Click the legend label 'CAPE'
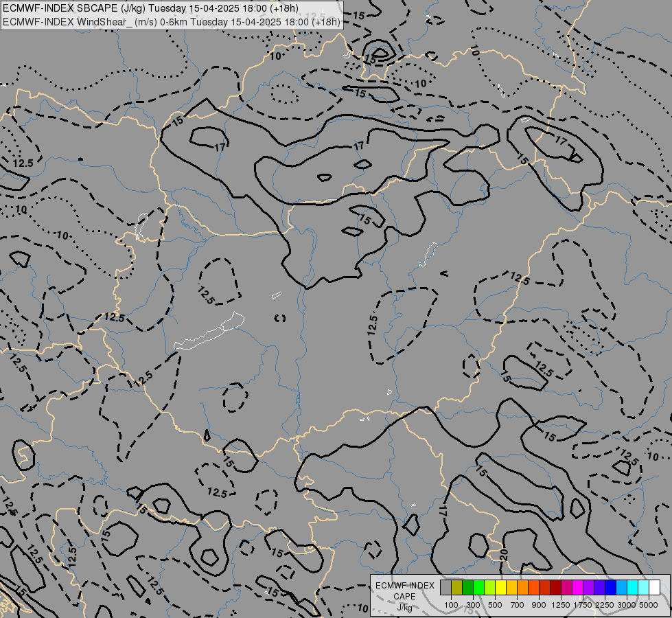This screenshot has height=618, width=672. (x=404, y=597)
